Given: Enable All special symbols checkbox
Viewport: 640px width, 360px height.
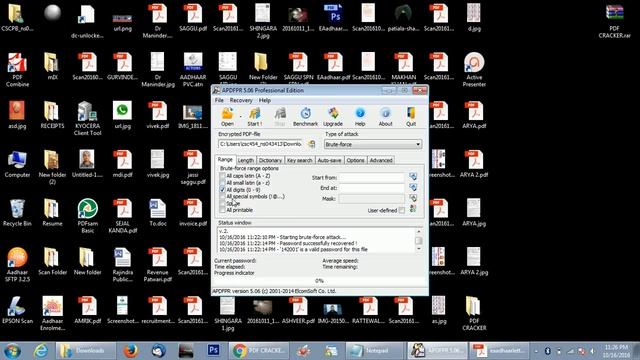Looking at the screenshot, I should tap(222, 196).
